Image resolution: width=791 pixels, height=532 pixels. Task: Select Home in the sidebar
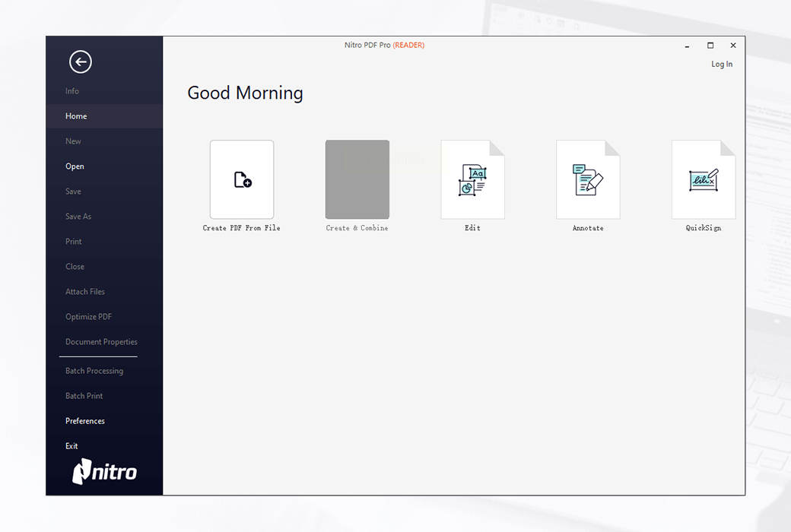(104, 116)
